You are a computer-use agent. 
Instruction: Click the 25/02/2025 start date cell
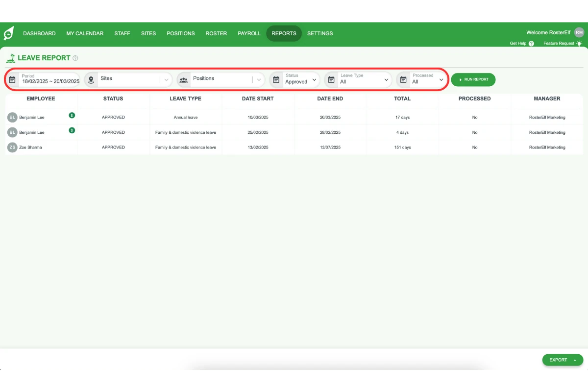click(x=258, y=132)
